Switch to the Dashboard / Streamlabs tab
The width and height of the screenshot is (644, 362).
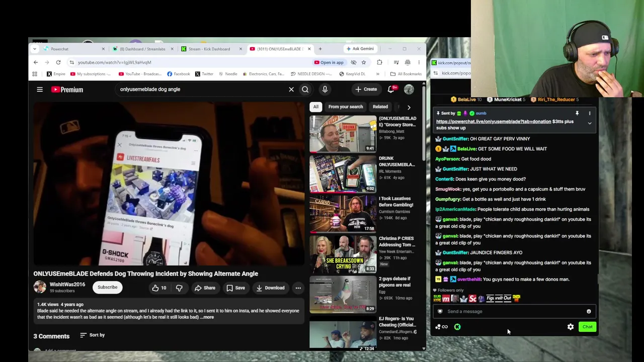pyautogui.click(x=142, y=49)
